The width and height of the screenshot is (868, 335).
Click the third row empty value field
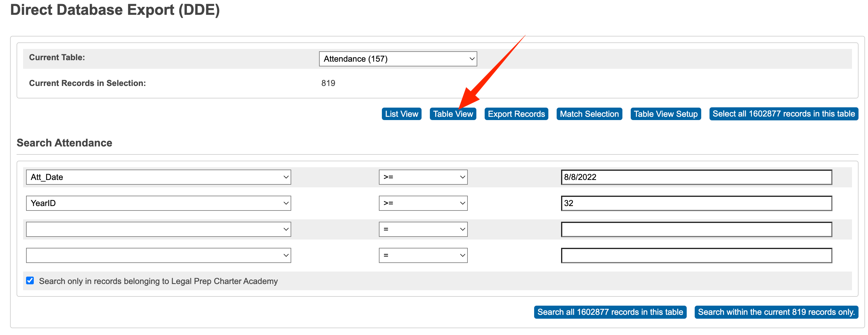click(696, 229)
